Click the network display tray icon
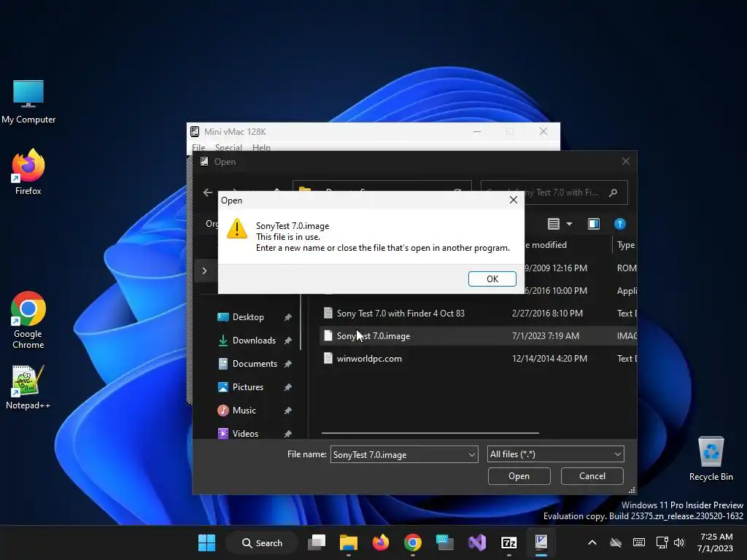The image size is (747, 560). (662, 542)
